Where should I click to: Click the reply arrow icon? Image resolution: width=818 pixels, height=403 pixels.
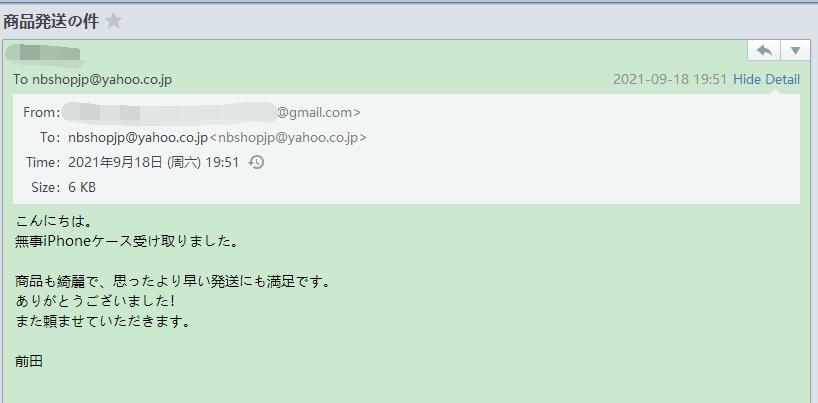(x=764, y=51)
